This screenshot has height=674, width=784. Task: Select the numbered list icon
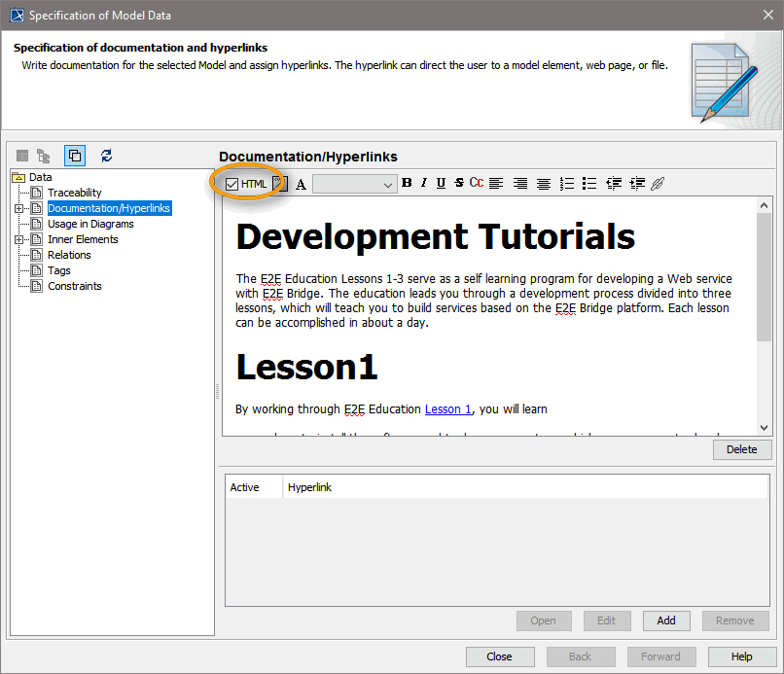(566, 183)
